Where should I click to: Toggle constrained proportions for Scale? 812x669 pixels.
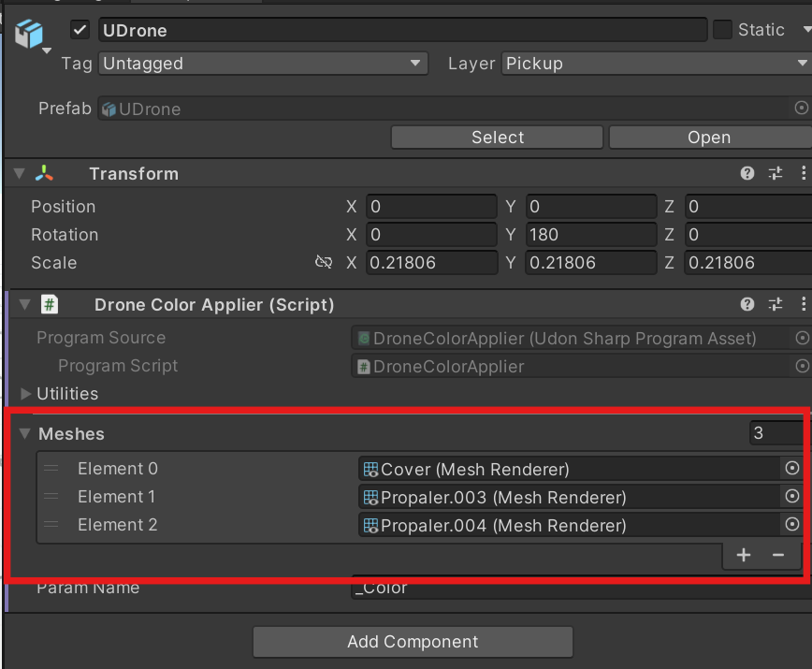click(x=324, y=262)
